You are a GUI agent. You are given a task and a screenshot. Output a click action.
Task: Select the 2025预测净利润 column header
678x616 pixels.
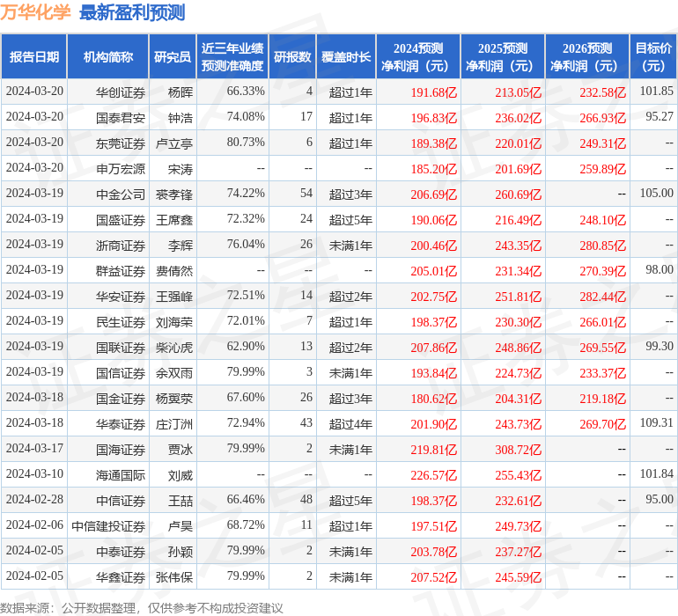coord(503,56)
